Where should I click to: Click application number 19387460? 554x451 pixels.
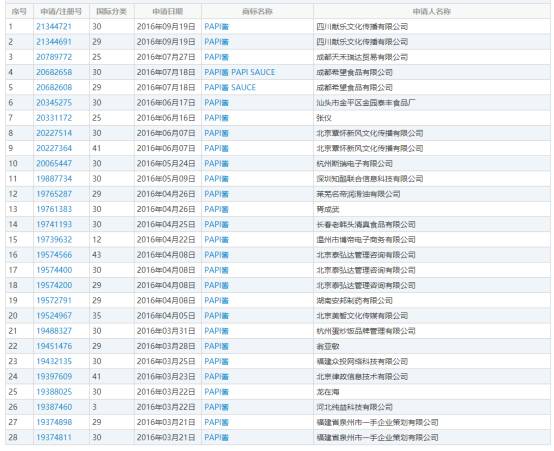(x=54, y=407)
